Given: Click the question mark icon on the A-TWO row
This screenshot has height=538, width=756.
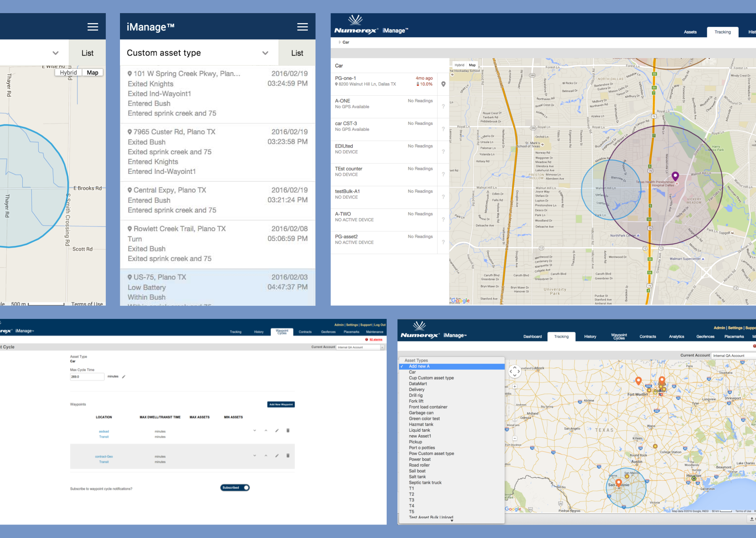Looking at the screenshot, I should coord(443,220).
